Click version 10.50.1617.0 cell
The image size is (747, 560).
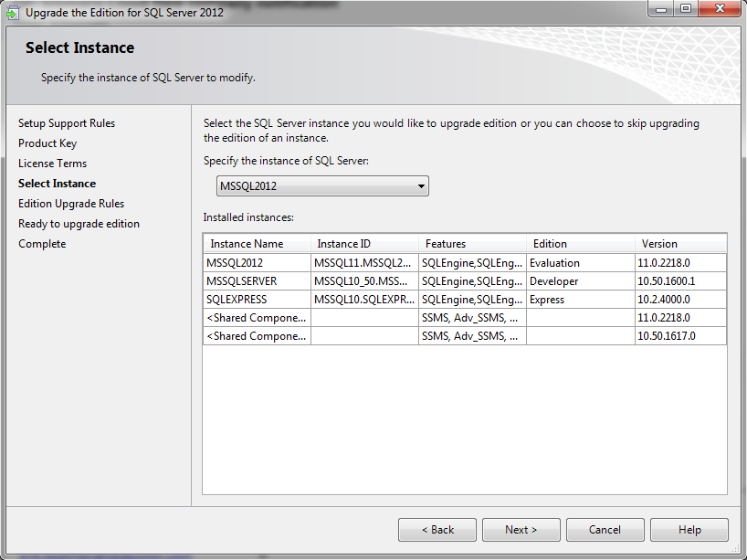[x=680, y=336]
